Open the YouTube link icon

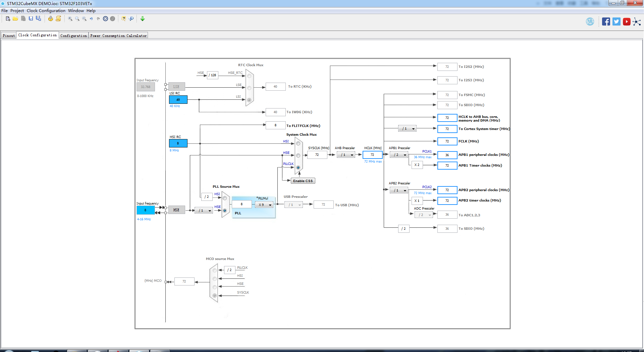tap(627, 21)
